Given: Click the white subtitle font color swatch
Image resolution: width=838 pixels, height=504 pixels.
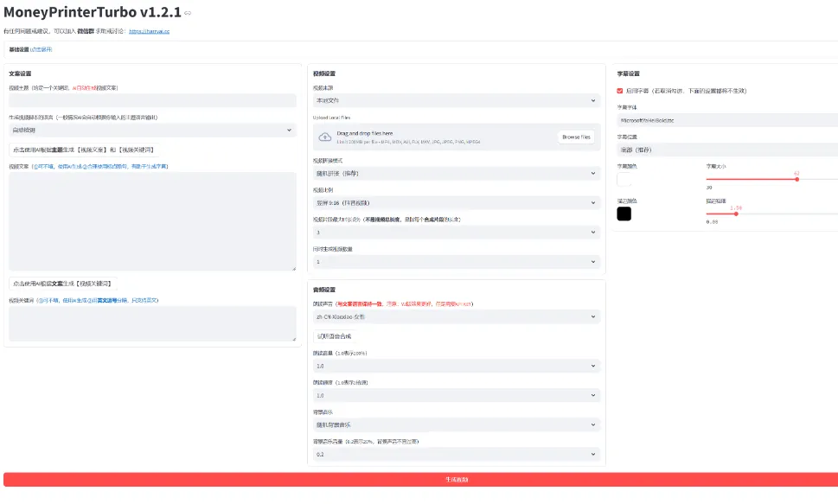Looking at the screenshot, I should [x=624, y=179].
